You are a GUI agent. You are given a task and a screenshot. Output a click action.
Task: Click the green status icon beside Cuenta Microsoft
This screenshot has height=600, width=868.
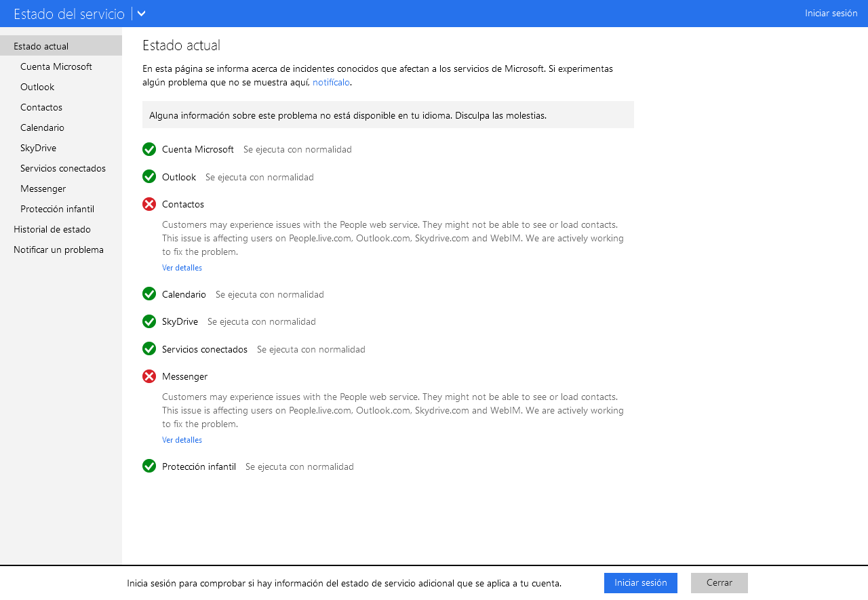(149, 149)
